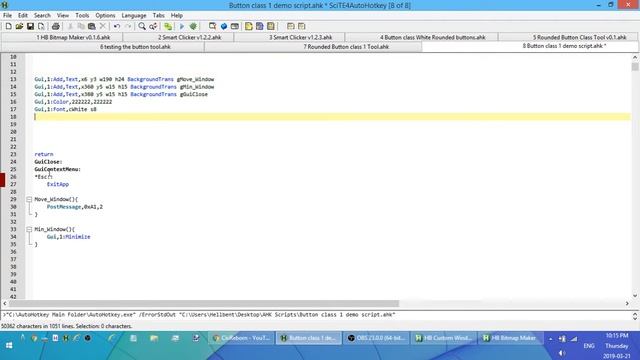Click the first yellow document toolbar icon
This screenshot has height=360, width=640.
pyautogui.click(x=249, y=26)
